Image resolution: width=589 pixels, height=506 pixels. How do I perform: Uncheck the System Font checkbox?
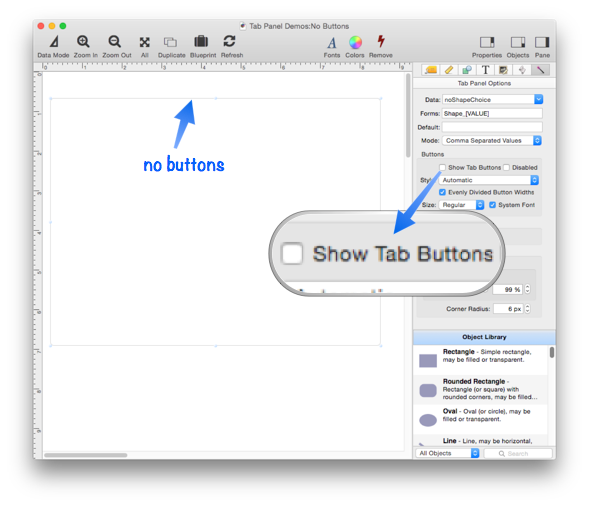492,205
